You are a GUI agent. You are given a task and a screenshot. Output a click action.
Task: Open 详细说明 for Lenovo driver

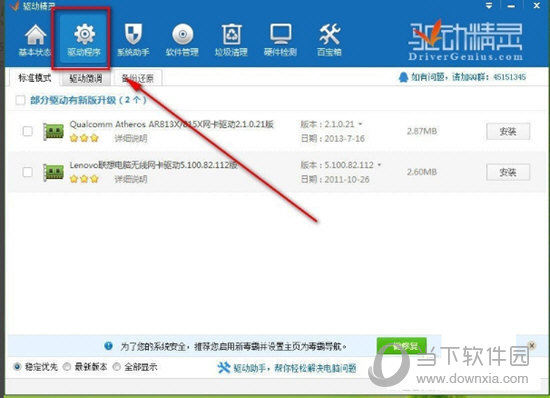click(x=131, y=180)
